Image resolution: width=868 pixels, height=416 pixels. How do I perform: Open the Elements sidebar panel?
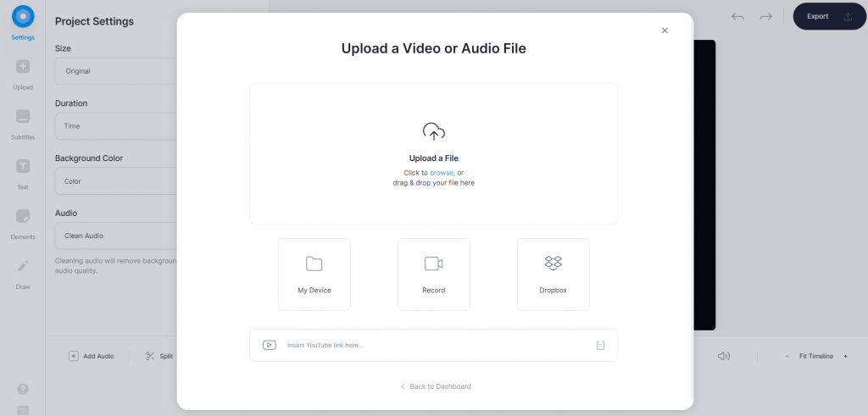pyautogui.click(x=23, y=225)
